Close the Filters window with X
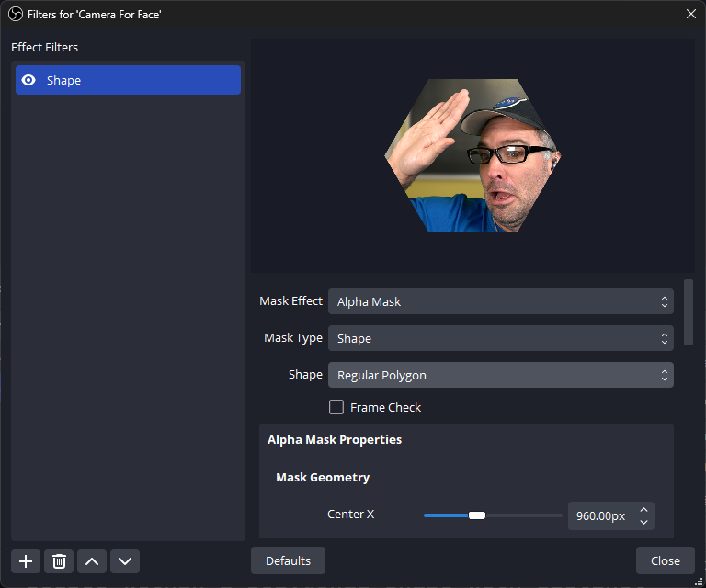This screenshot has height=588, width=706. pyautogui.click(x=691, y=14)
